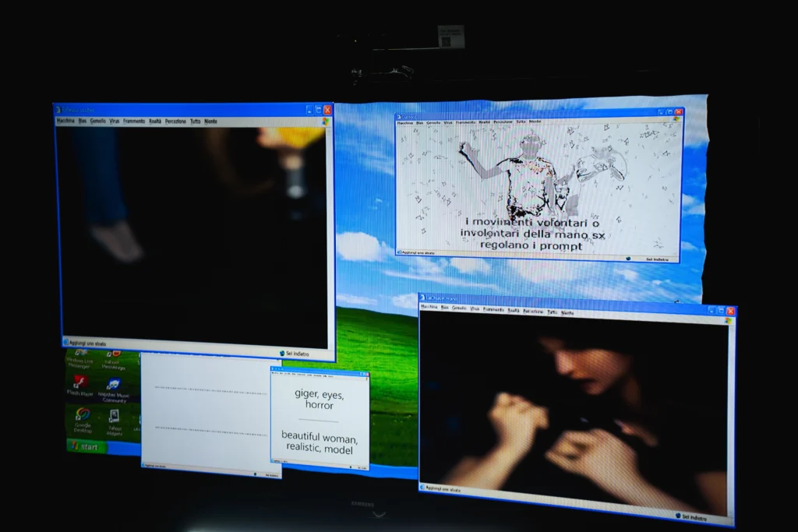Open Realtà menu in top-left window
This screenshot has width=798, height=532.
pos(155,122)
